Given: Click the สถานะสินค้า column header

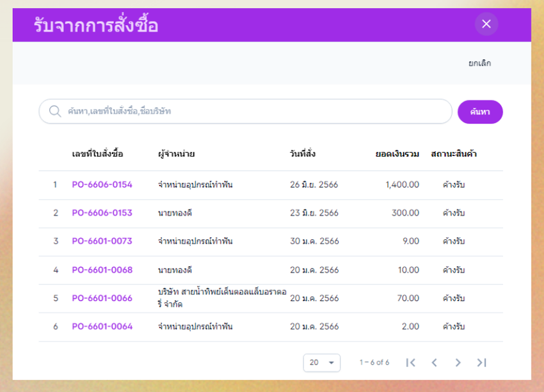Looking at the screenshot, I should (454, 153).
